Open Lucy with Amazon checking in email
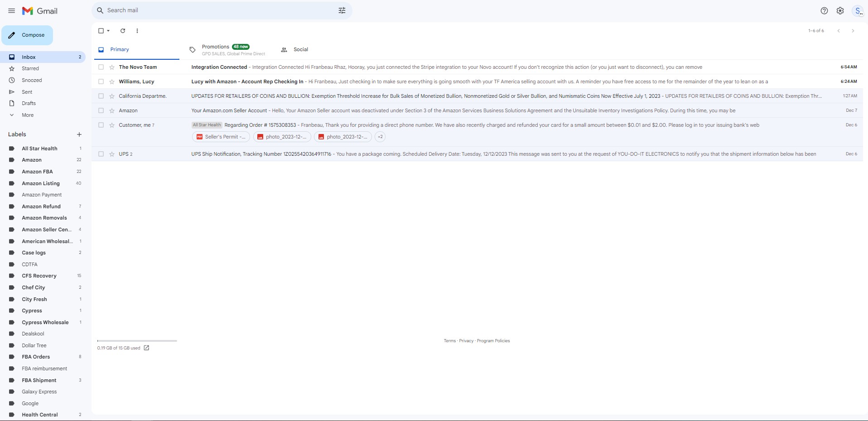Screen dimensions: 868x421 point(478,81)
